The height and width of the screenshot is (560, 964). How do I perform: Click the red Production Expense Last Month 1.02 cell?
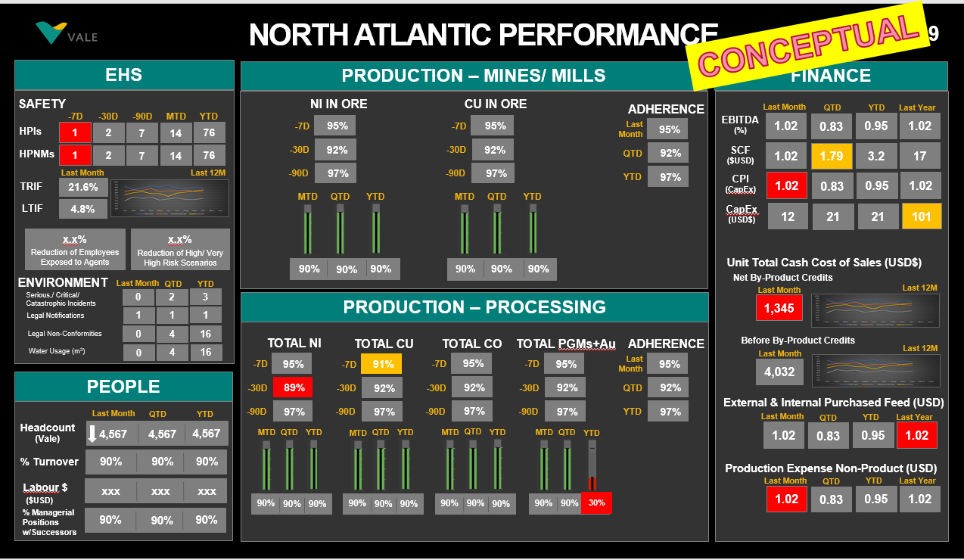787,499
